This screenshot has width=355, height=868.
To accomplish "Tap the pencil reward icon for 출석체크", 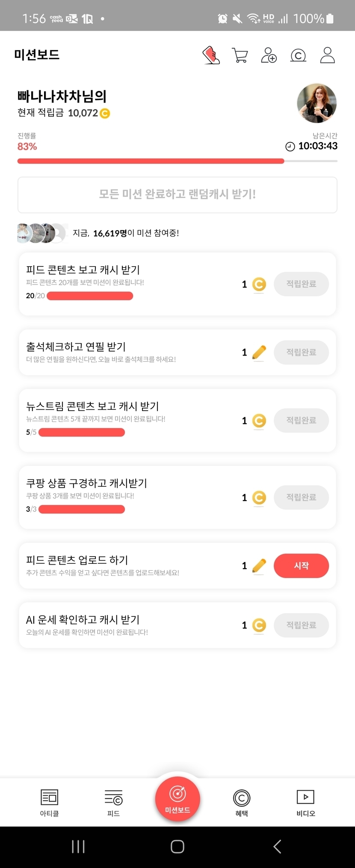I will point(259,353).
